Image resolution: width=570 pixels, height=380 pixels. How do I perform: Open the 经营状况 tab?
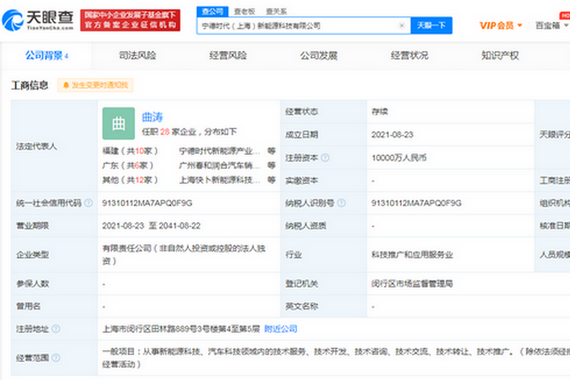click(x=409, y=55)
